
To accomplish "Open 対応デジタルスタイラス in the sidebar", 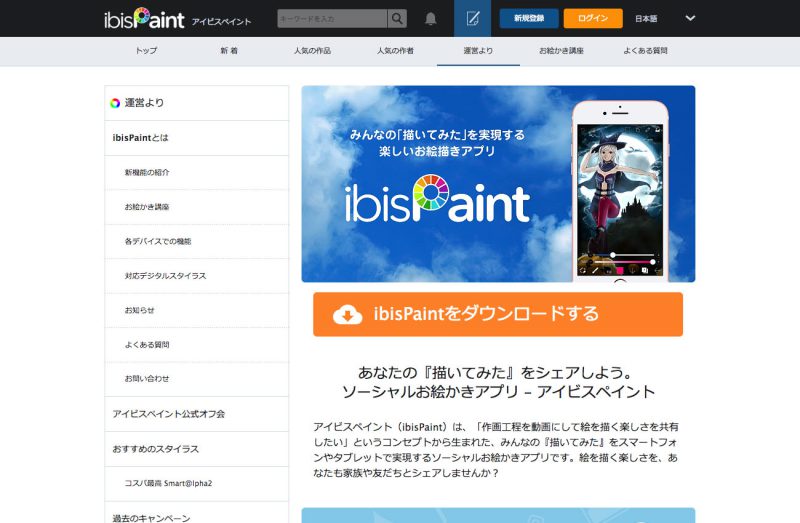I will pos(196,276).
